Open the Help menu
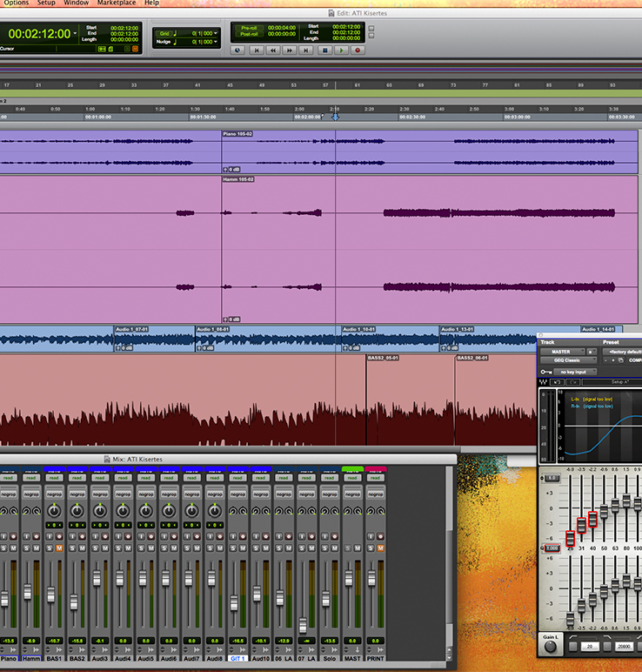Image resolution: width=642 pixels, height=672 pixels. (151, 3)
